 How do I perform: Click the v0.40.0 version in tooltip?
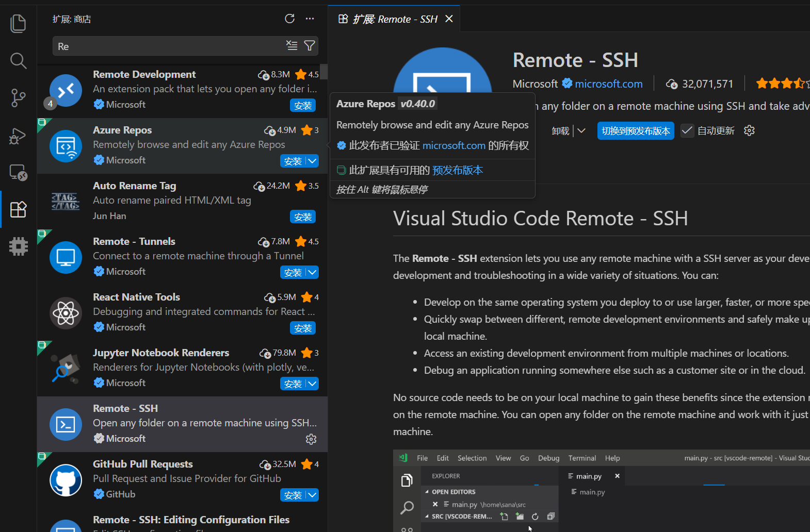(418, 104)
